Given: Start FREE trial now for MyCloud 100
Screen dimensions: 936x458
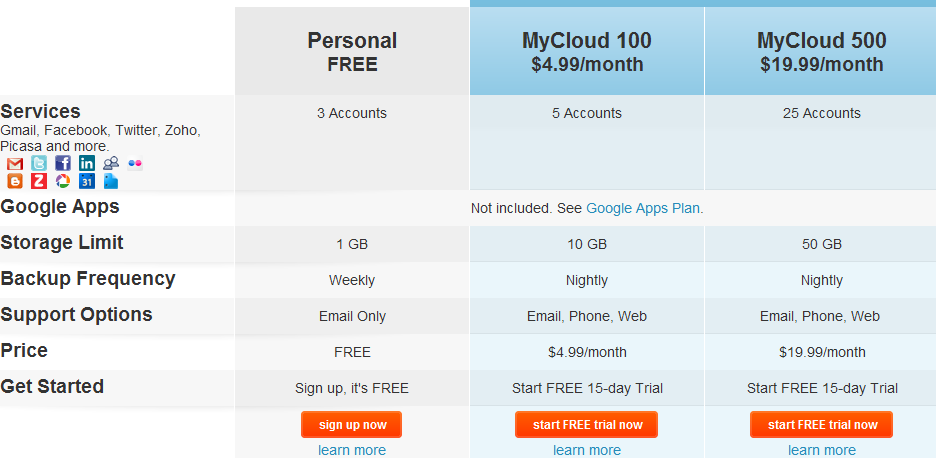Looking at the screenshot, I should coord(586,425).
